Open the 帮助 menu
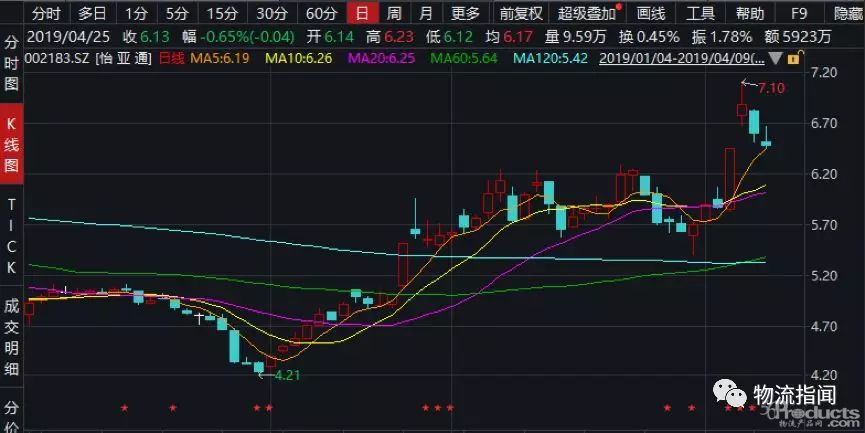This screenshot has width=865, height=433. coord(749,13)
